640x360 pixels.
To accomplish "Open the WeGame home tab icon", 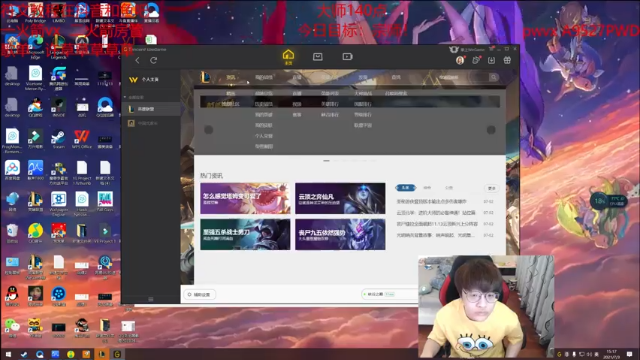I will pos(288,56).
